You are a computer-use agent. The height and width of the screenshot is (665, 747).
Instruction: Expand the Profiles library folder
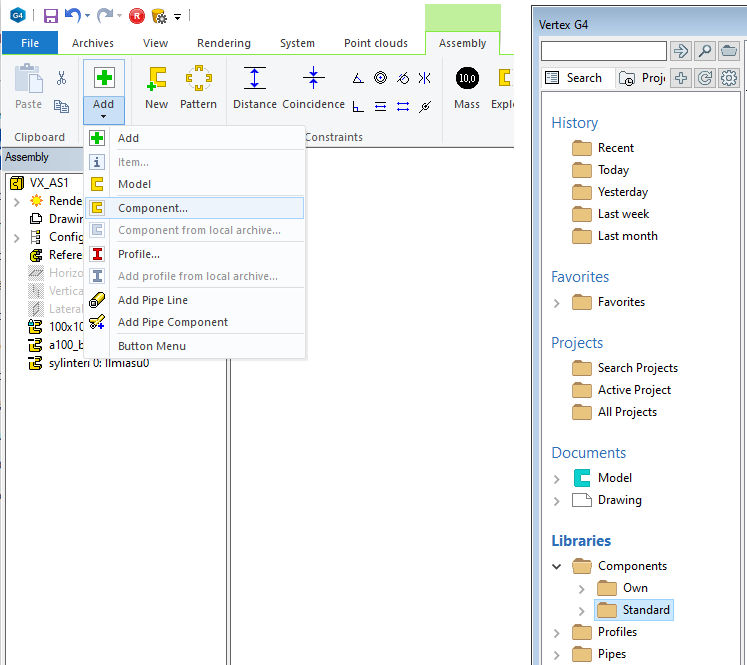557,632
